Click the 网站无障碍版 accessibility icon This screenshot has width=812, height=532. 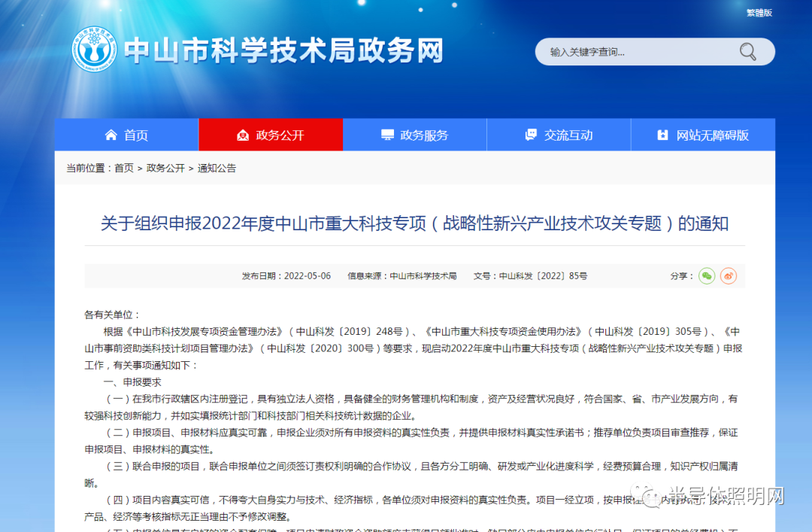(662, 135)
